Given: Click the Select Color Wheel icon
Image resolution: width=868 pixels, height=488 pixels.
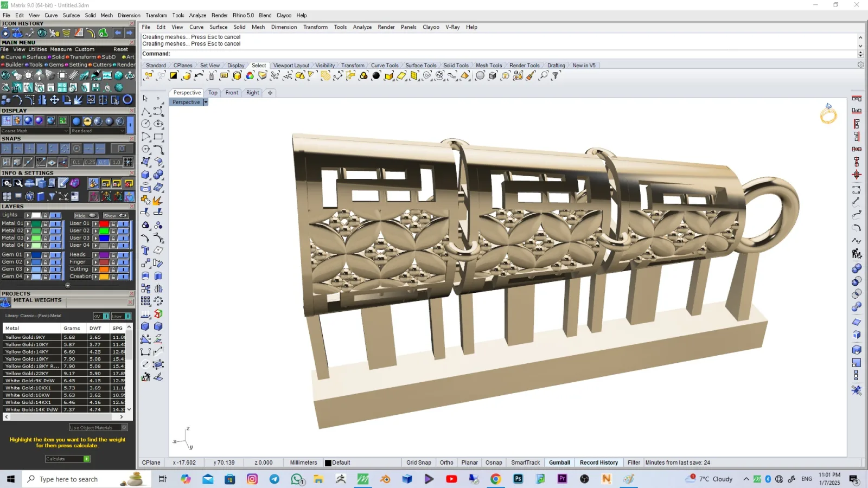Looking at the screenshot, I should (250, 76).
